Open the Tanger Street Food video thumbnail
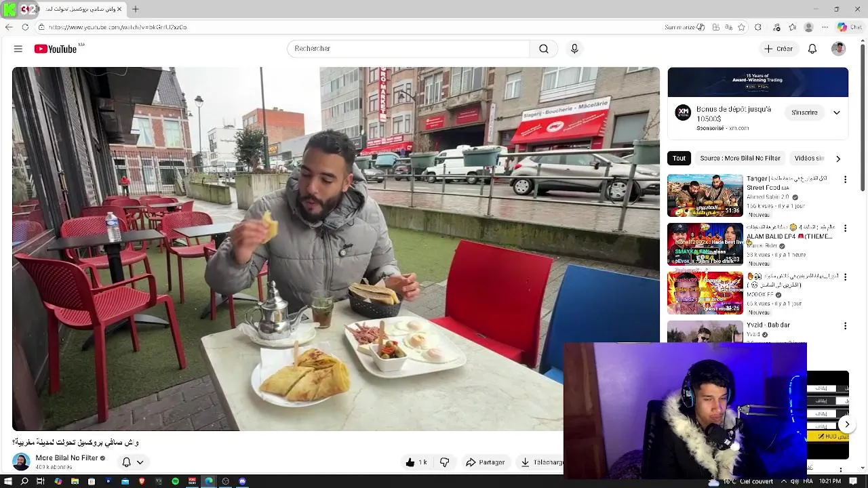This screenshot has height=488, width=868. (x=705, y=195)
